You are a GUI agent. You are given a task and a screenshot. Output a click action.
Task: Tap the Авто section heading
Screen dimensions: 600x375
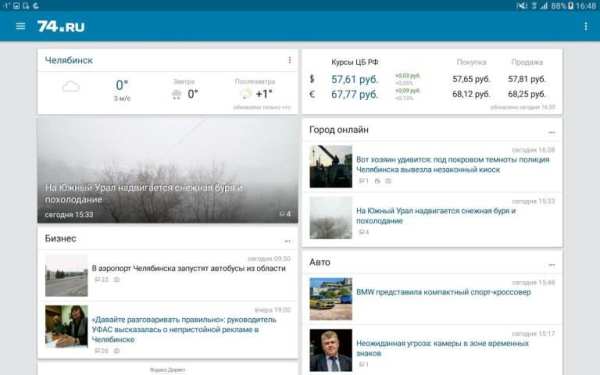tap(320, 262)
